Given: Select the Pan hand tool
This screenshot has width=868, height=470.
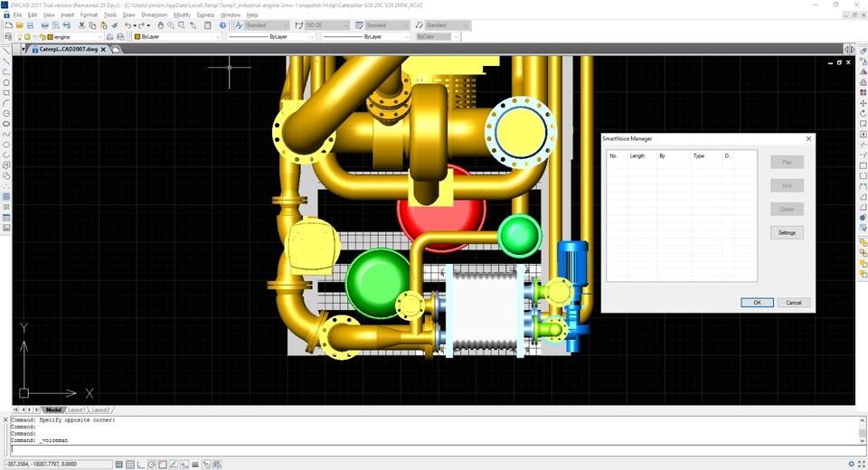Looking at the screenshot, I should [x=160, y=25].
